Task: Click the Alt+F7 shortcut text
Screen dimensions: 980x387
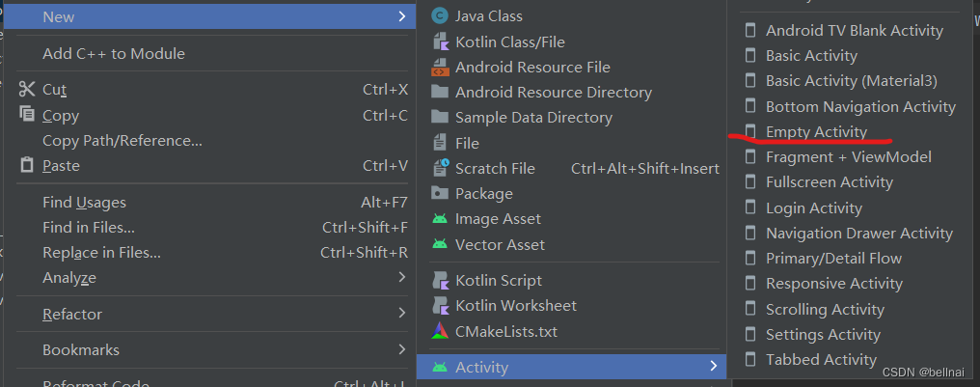Action: pyautogui.click(x=384, y=203)
